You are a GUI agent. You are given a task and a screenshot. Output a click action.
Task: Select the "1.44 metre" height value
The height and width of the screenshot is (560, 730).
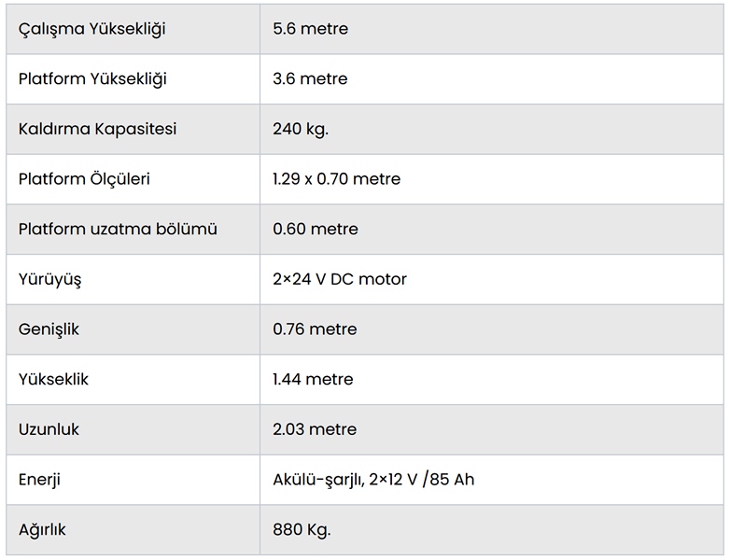tap(313, 380)
